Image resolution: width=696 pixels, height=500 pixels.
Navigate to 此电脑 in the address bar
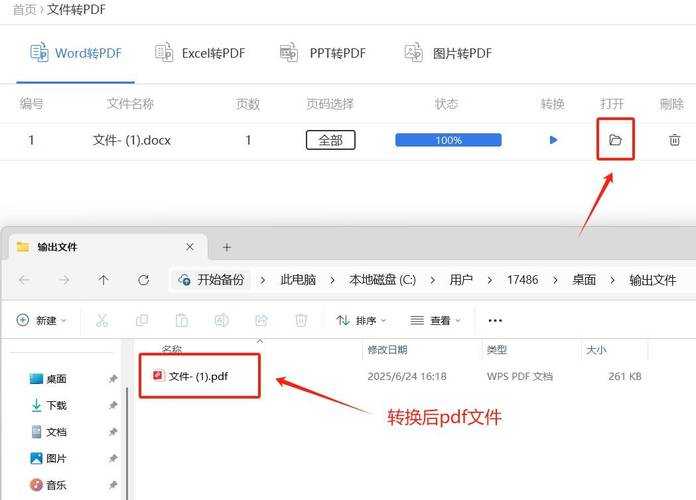point(298,280)
